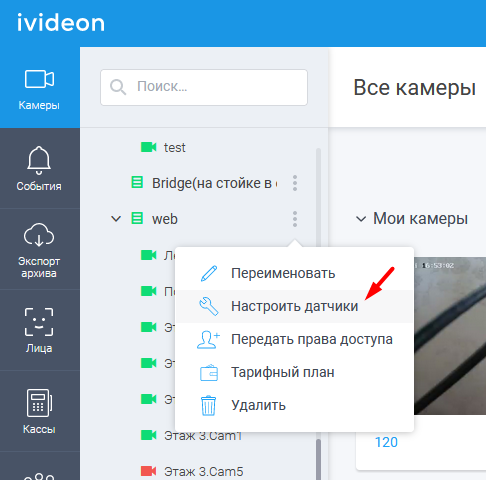Click the wallet tariff icon
The height and width of the screenshot is (480, 486).
click(x=209, y=373)
